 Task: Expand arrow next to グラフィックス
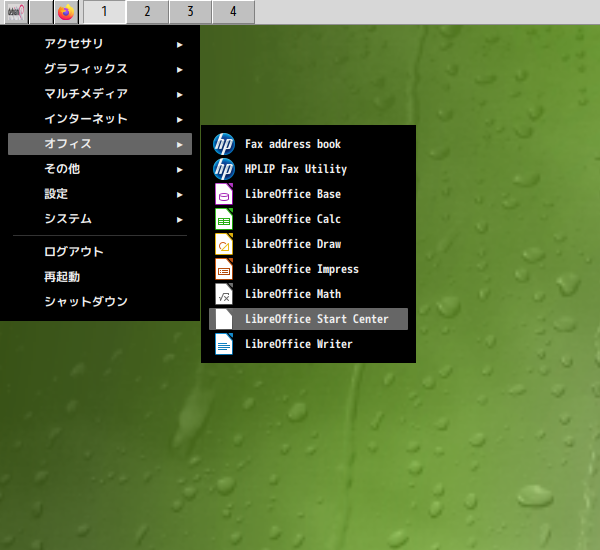point(179,70)
